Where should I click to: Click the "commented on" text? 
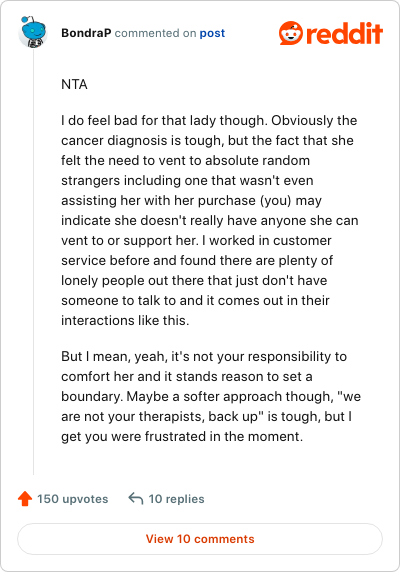pos(155,33)
